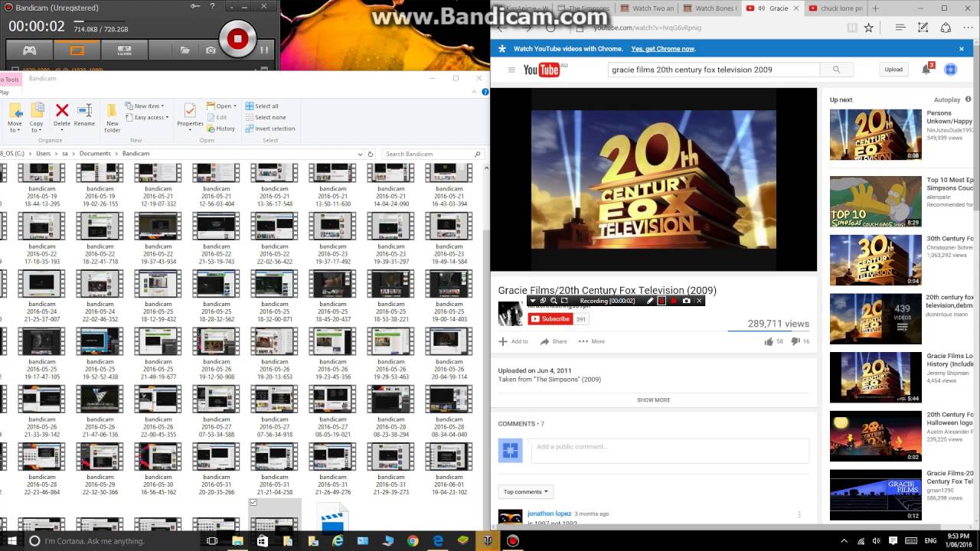Refresh the Bandicam folder view
980x551 pixels.
[371, 154]
